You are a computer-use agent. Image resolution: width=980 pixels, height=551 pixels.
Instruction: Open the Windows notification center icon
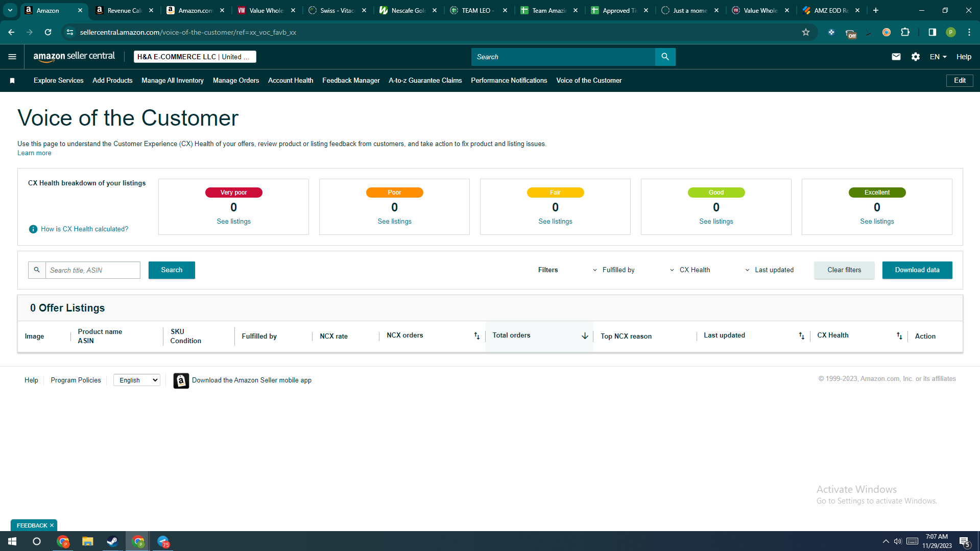964,541
